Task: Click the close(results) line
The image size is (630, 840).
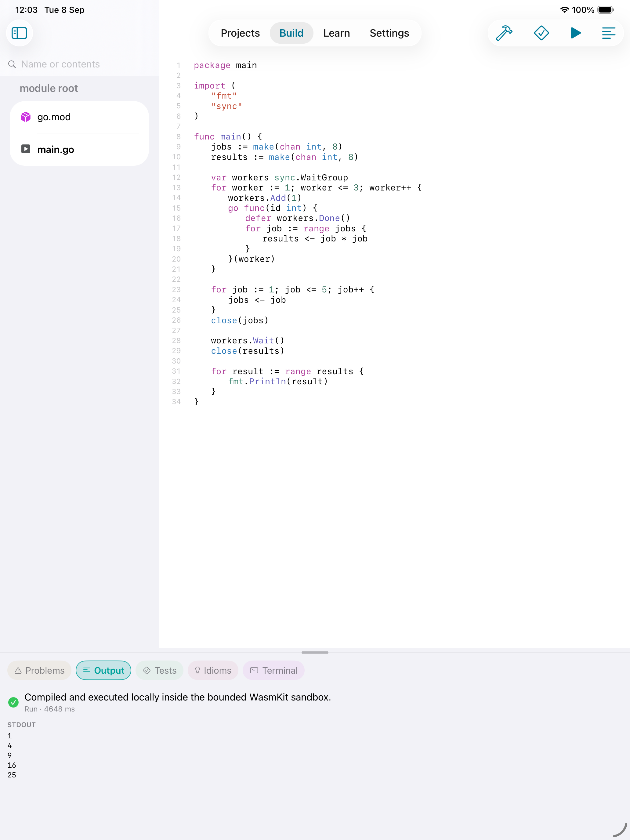Action: click(248, 350)
